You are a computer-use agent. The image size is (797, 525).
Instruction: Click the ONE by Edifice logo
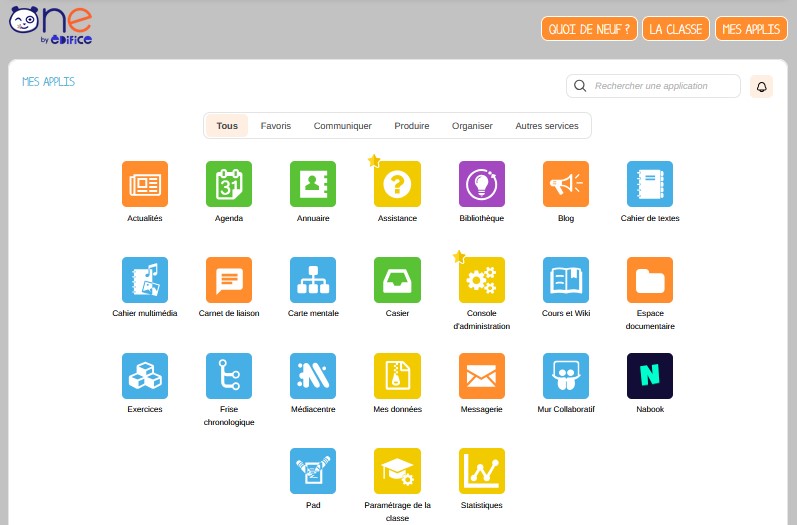(x=50, y=25)
